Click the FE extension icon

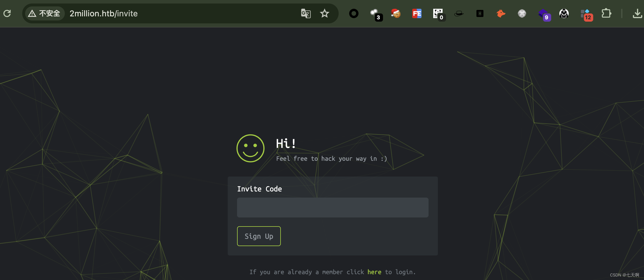tap(417, 13)
